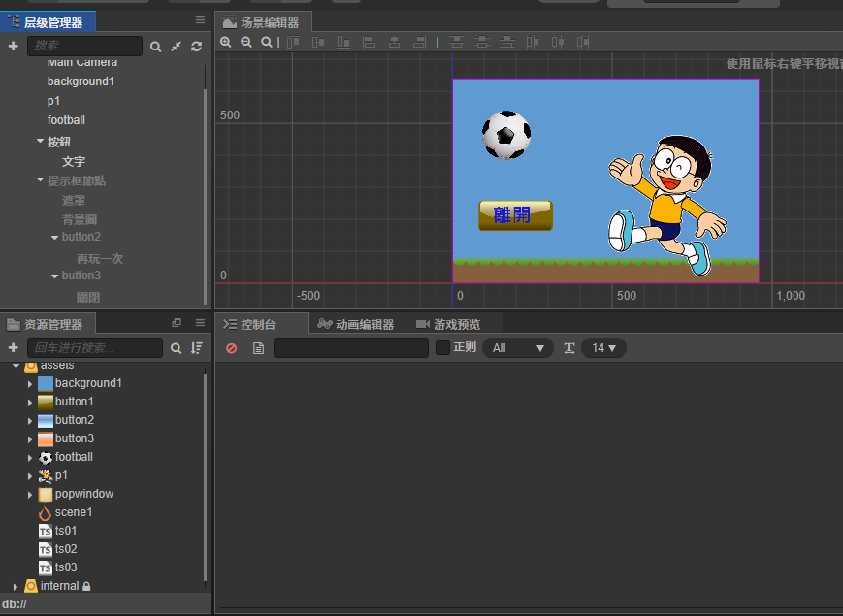Select the football sprite in scene

coord(506,135)
